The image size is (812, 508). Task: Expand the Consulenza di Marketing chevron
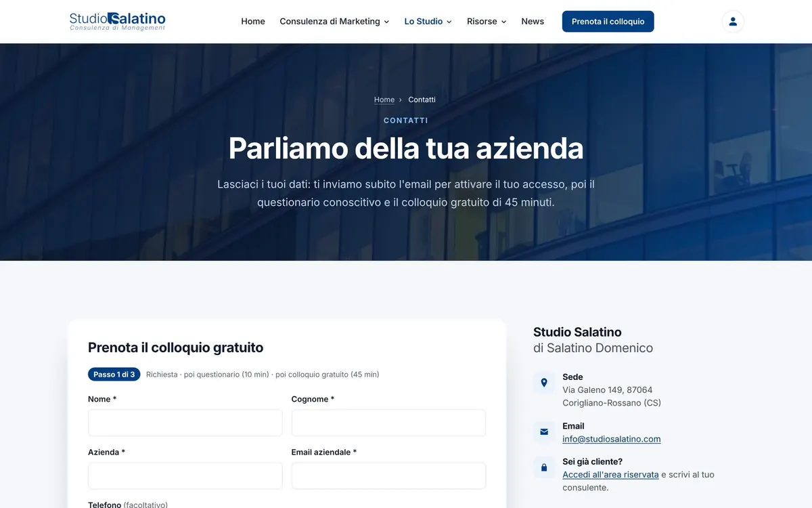[x=386, y=22]
